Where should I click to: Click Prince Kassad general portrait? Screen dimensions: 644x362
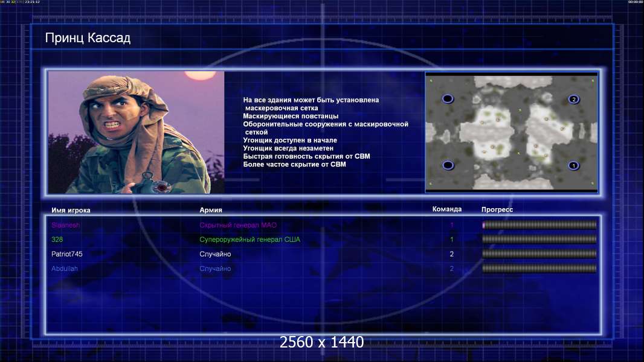[x=137, y=132]
